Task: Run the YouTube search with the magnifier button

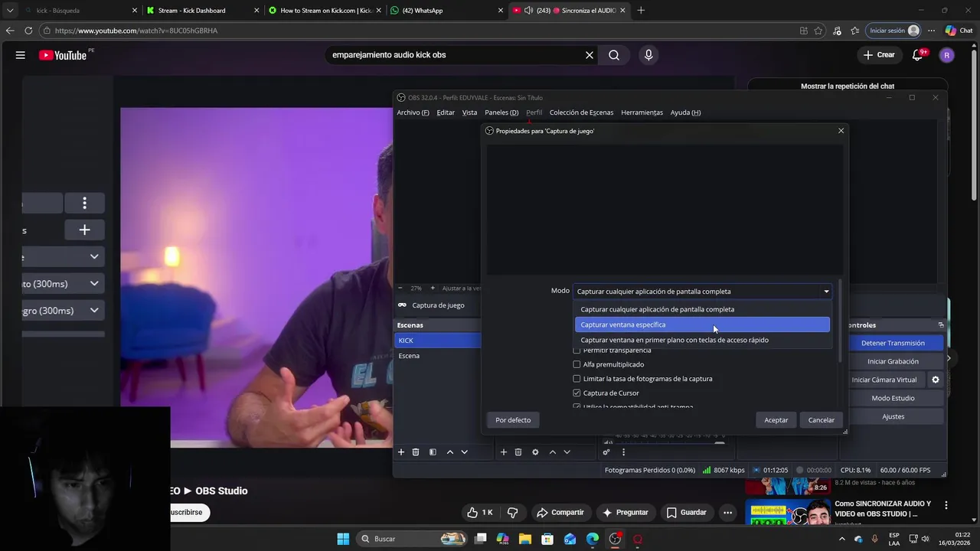Action: [x=614, y=55]
